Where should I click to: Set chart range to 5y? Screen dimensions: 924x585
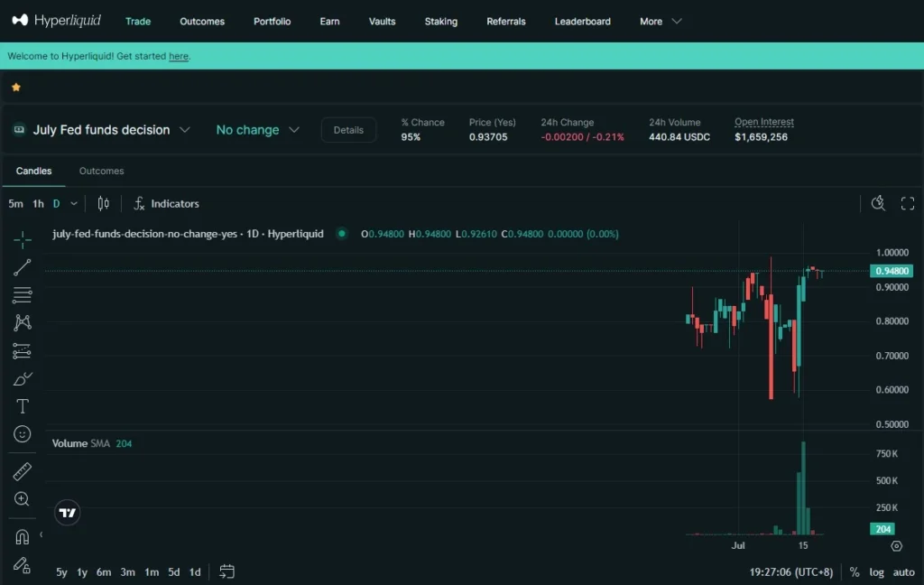(x=61, y=572)
